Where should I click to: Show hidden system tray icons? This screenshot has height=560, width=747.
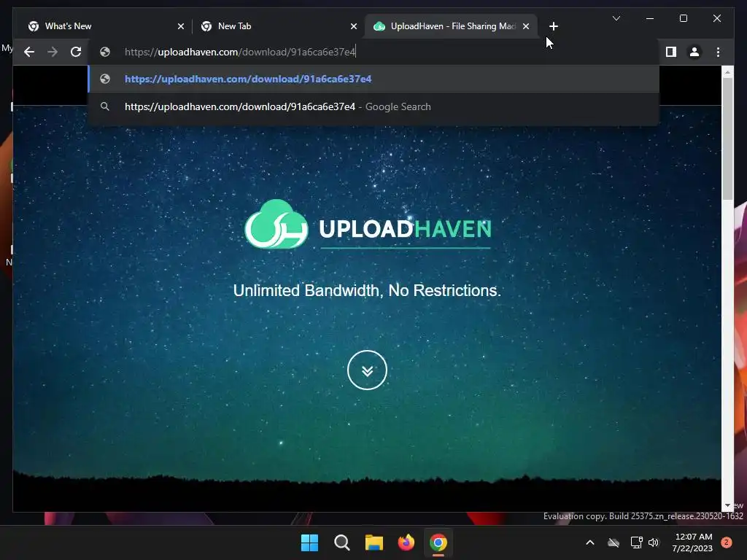tap(589, 542)
